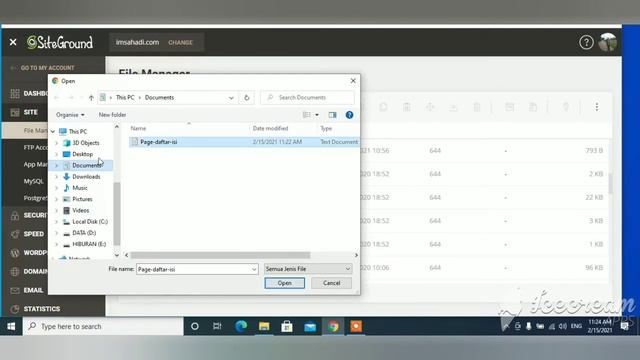640x360 pixels.
Task: Select Videos in the folder tree
Action: point(80,211)
